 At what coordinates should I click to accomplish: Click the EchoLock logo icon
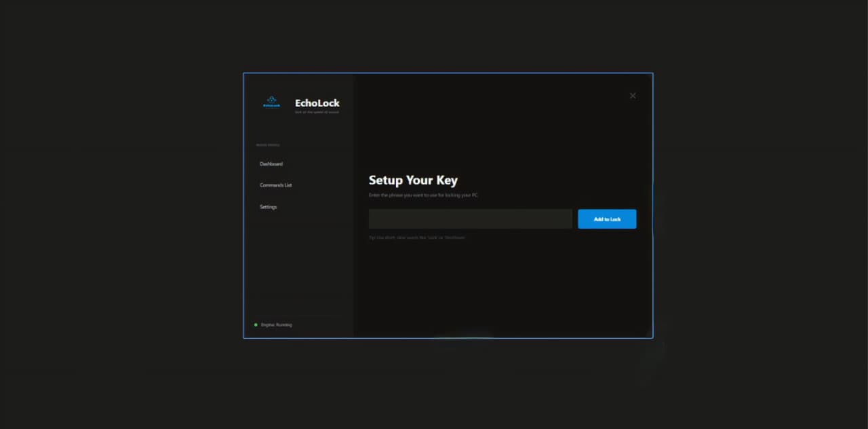pyautogui.click(x=271, y=102)
